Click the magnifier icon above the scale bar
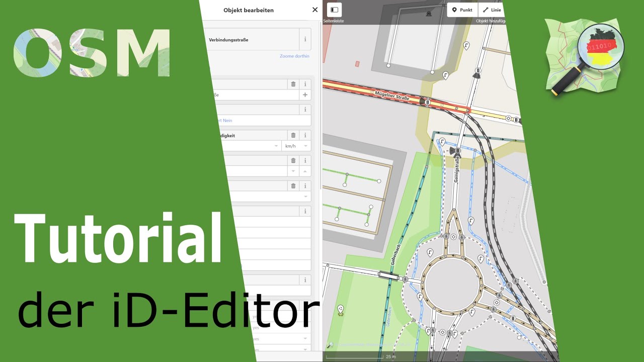Viewport: 644px width, 362px height. (x=330, y=345)
